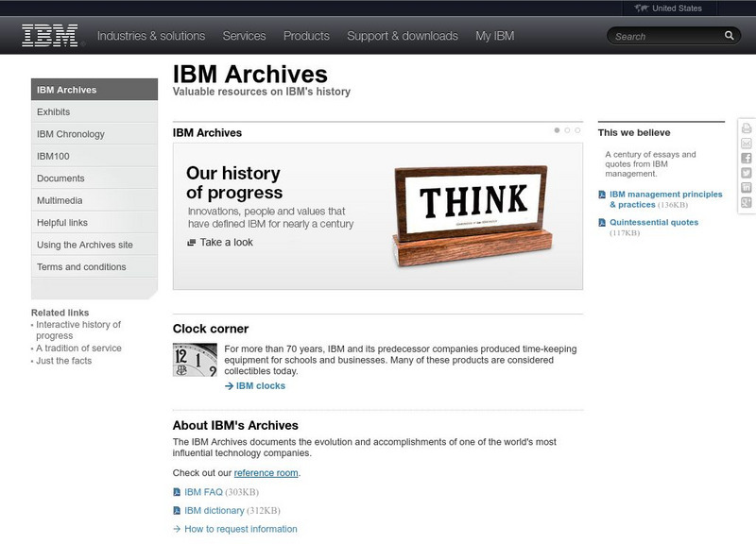
Task: Open Terms and conditions in sidebar
Action: coord(94,267)
